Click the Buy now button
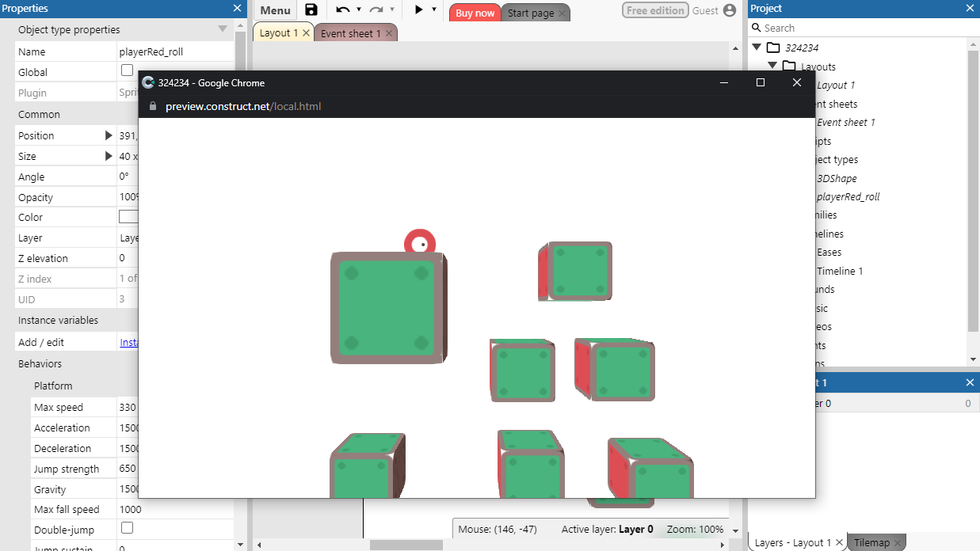The width and height of the screenshot is (980, 551). 475,13
